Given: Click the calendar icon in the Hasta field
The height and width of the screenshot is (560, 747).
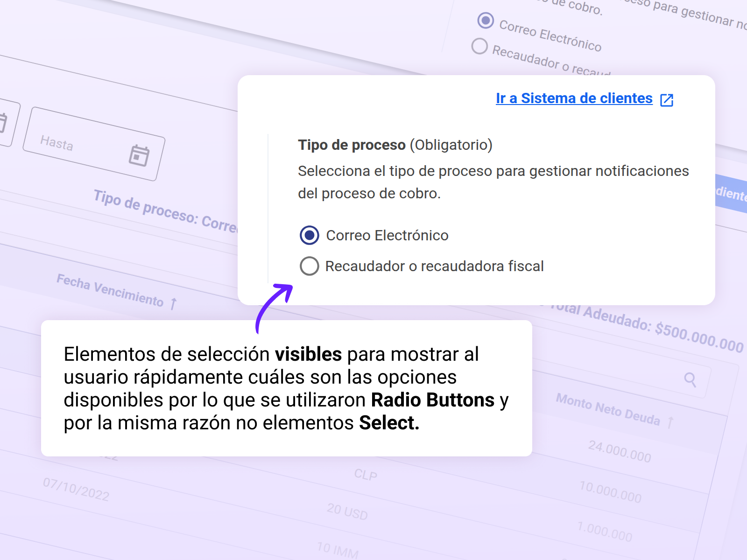Looking at the screenshot, I should pos(139,155).
